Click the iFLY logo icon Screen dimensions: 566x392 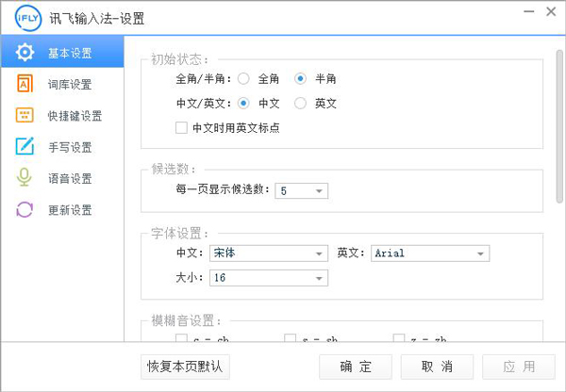point(28,18)
